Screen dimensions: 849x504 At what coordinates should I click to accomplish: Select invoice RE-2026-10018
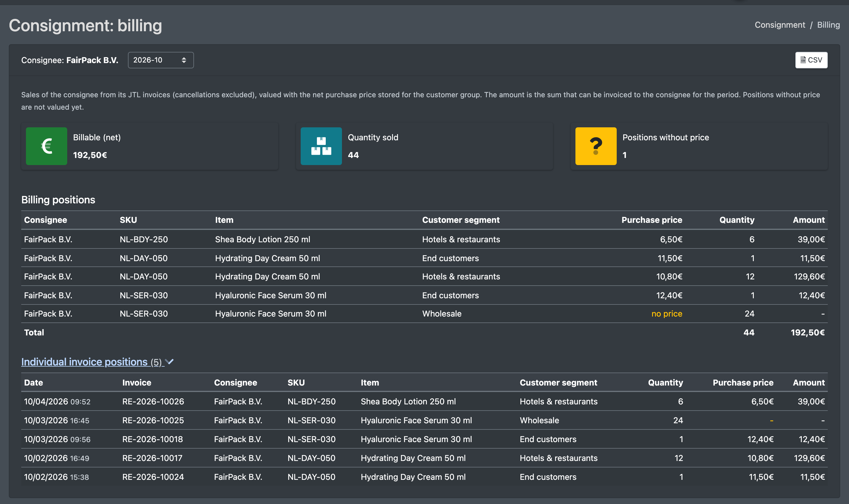[152, 439]
